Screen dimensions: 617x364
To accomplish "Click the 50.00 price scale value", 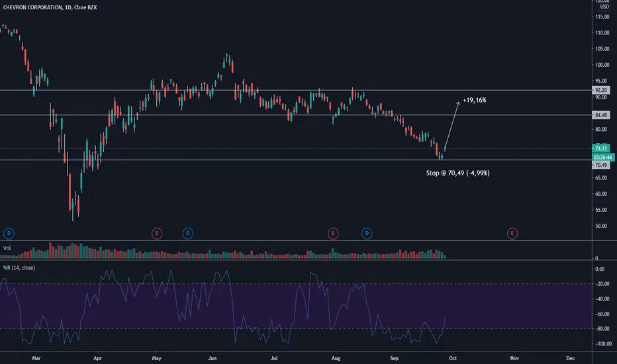I will coord(601,226).
